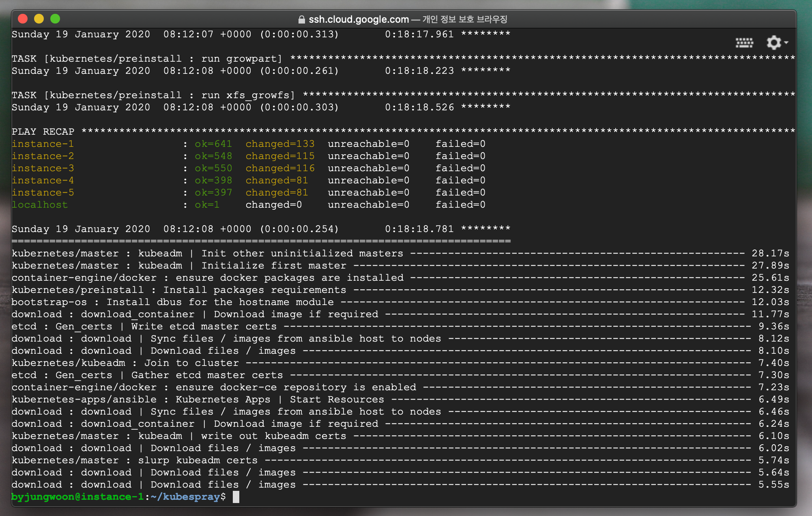Click the padlock icon in title bar
The width and height of the screenshot is (812, 516).
tap(301, 19)
